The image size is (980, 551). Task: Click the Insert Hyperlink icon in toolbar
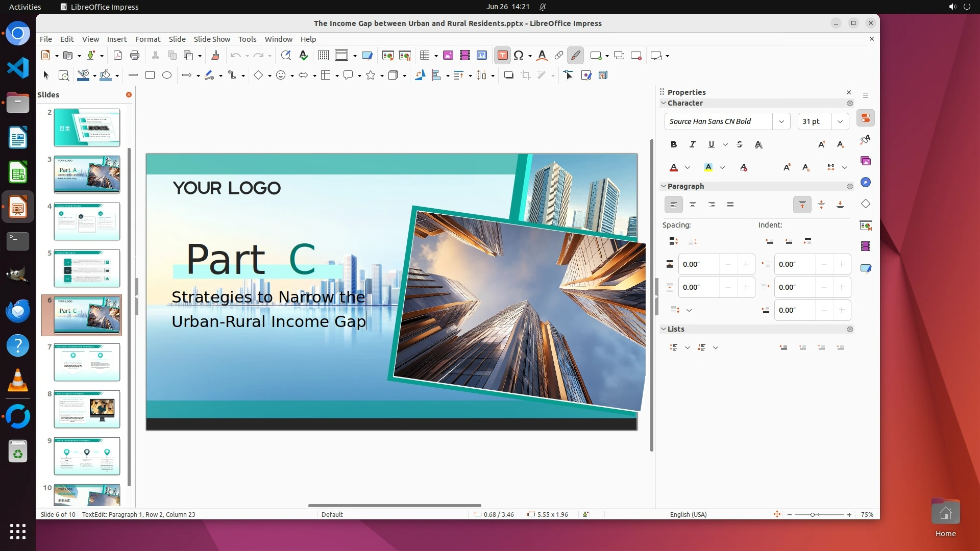click(559, 56)
